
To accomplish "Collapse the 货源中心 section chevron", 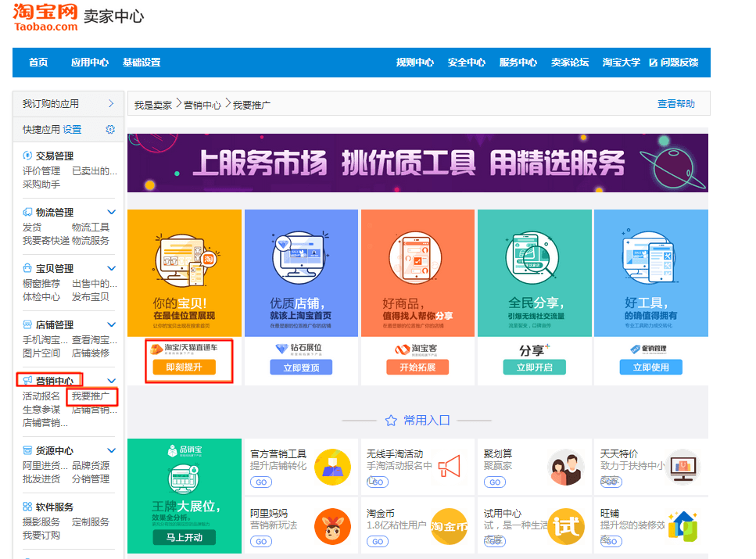I will (111, 450).
